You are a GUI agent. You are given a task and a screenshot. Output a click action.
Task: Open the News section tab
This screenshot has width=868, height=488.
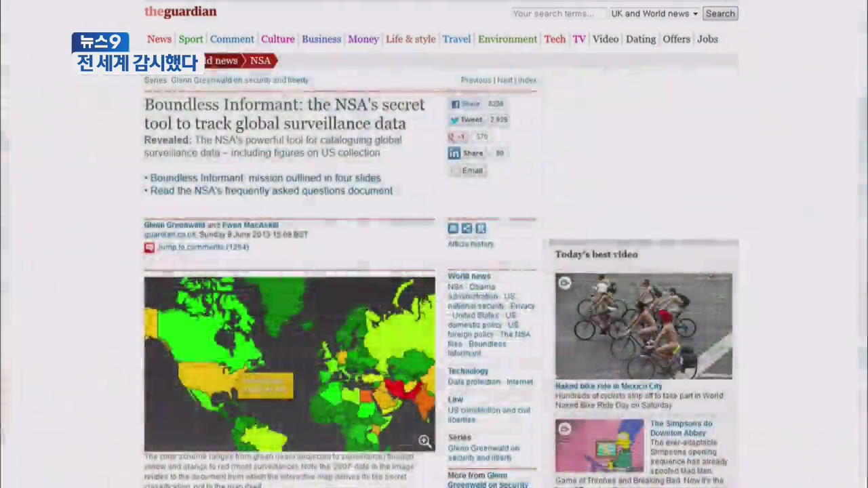(159, 39)
